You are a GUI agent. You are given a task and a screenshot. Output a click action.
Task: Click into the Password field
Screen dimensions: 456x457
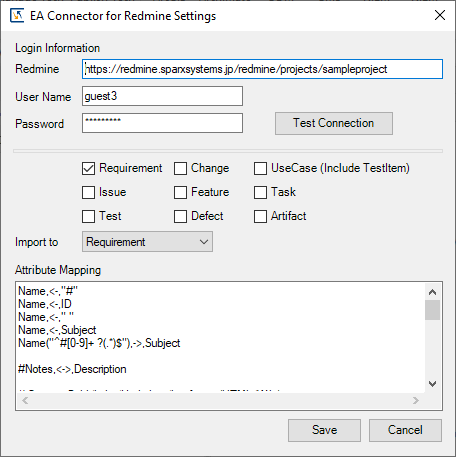point(162,123)
